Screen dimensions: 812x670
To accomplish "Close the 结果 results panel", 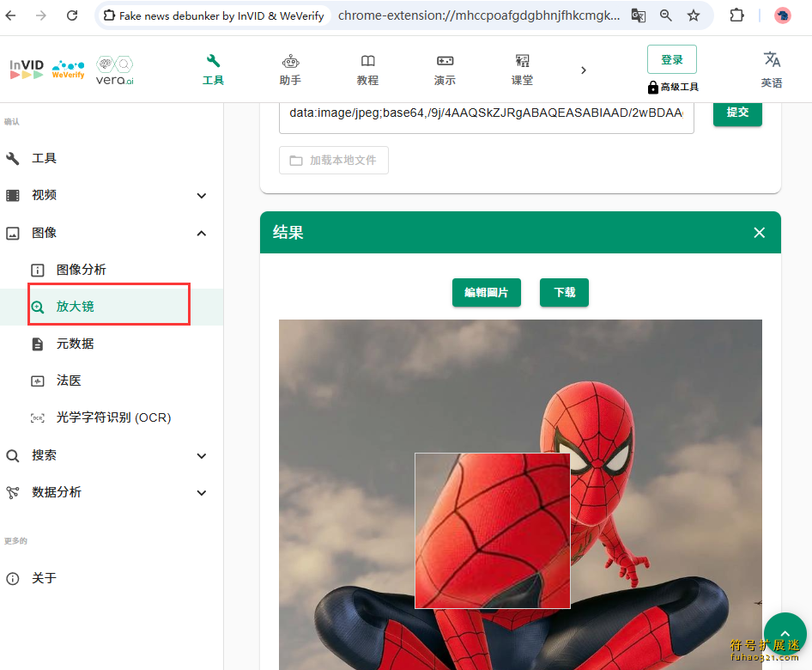I will [x=759, y=233].
